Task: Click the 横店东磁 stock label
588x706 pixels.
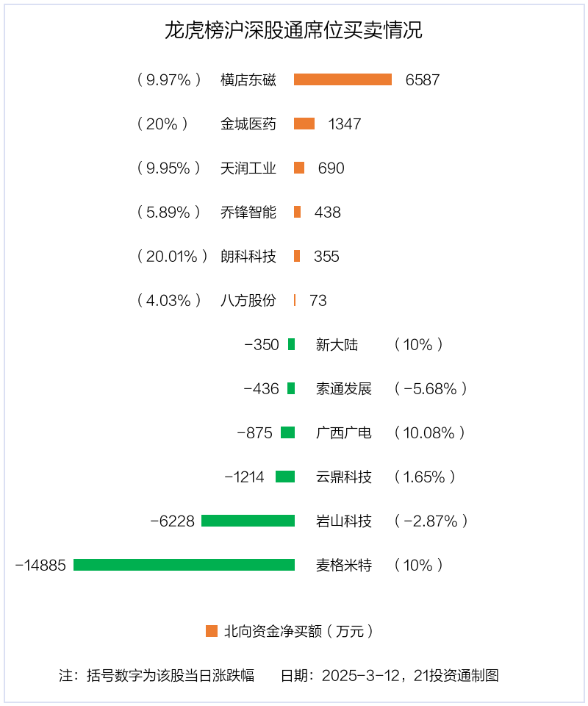Action: (x=248, y=79)
